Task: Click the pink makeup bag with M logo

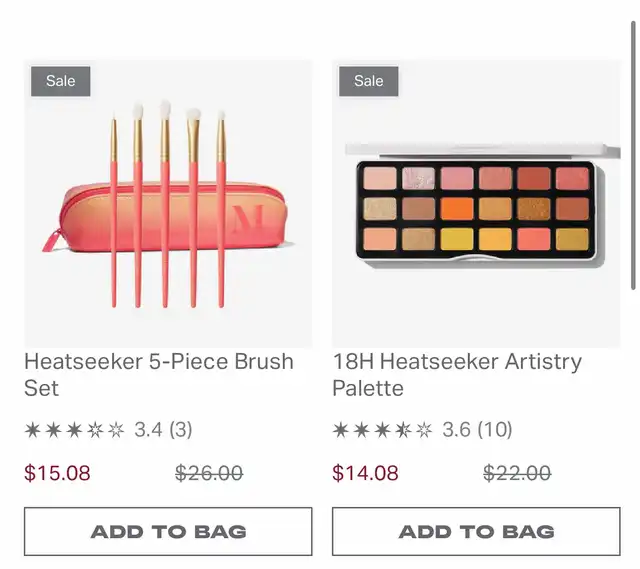Action: pos(167,216)
